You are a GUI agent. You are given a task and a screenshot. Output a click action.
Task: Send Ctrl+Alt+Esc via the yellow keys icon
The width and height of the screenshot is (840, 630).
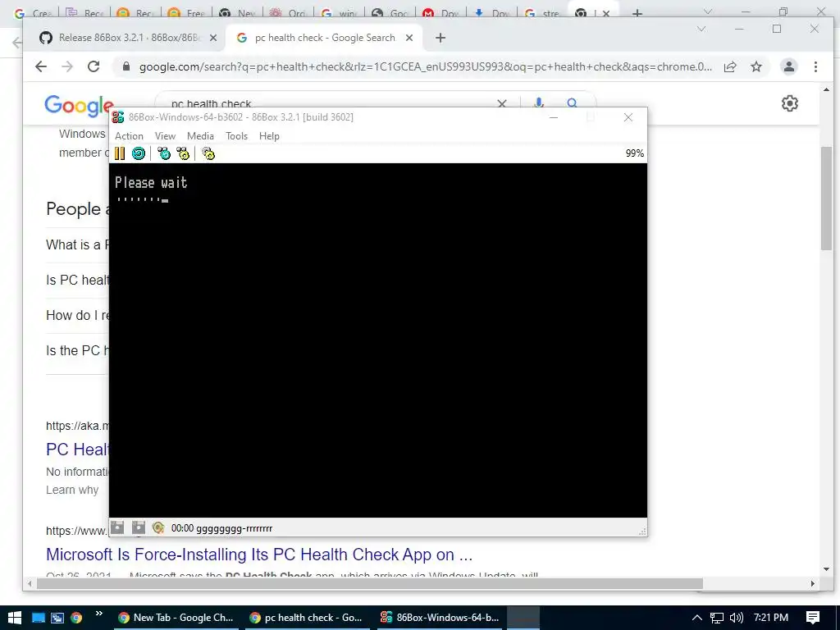(183, 153)
